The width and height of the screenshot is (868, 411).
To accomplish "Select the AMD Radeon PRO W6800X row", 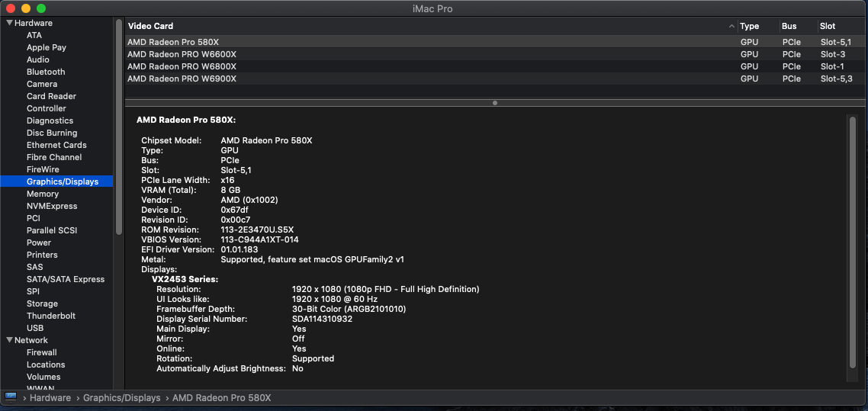I will 496,66.
